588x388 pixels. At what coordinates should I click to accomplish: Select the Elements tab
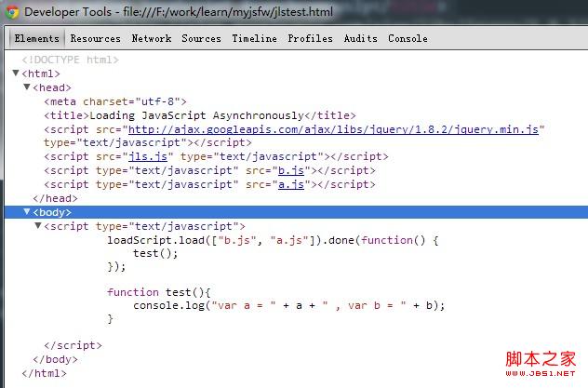38,38
